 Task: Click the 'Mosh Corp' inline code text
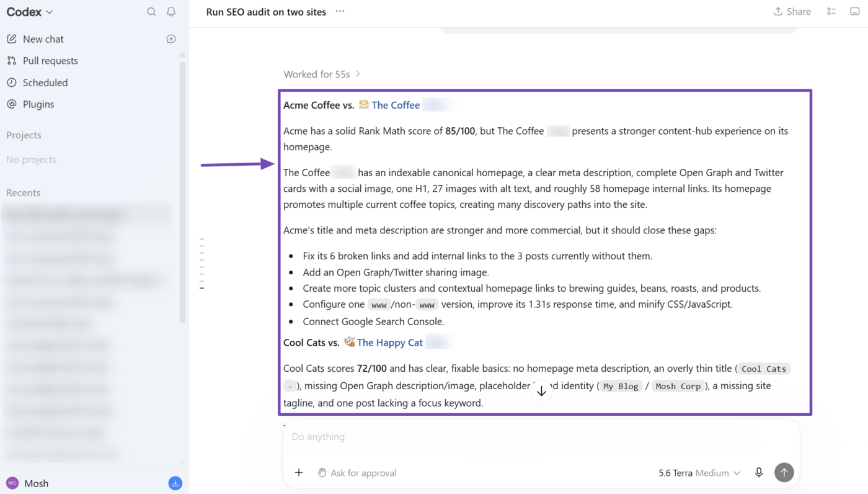pyautogui.click(x=678, y=386)
